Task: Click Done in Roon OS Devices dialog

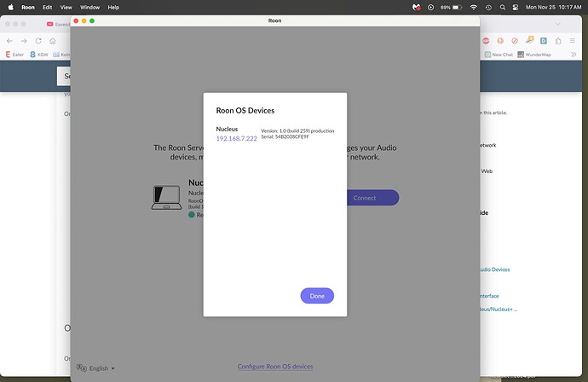Action: pyautogui.click(x=317, y=296)
